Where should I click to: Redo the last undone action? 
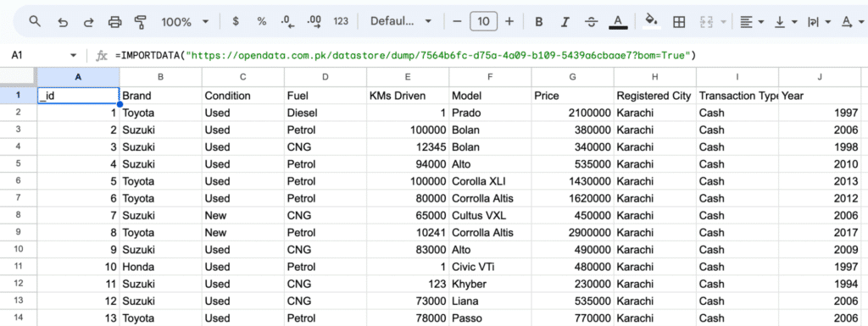point(88,21)
